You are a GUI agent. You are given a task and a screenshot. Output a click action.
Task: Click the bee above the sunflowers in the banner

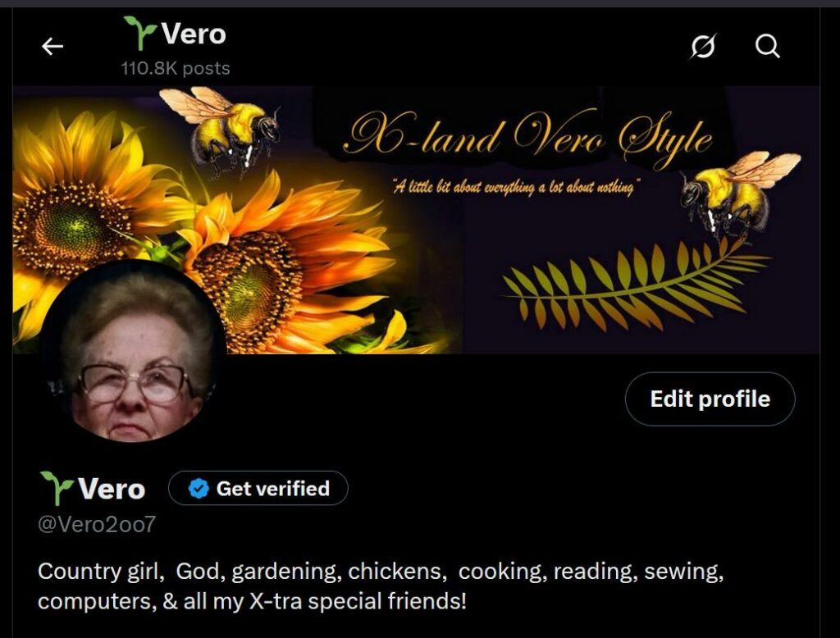(222, 130)
